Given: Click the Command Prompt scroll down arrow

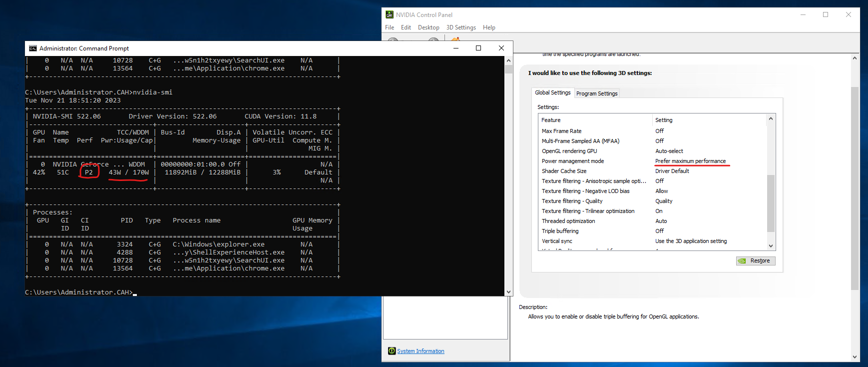Looking at the screenshot, I should pos(508,292).
